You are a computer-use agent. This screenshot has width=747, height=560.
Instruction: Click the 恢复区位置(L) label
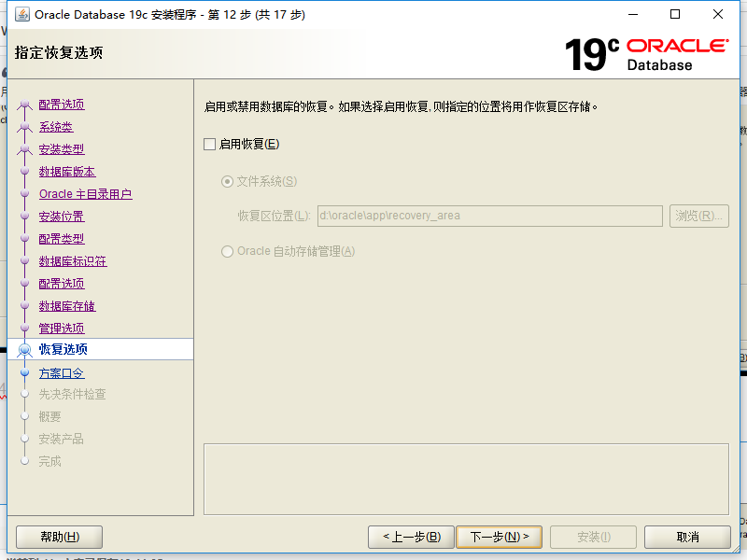pyautogui.click(x=274, y=216)
